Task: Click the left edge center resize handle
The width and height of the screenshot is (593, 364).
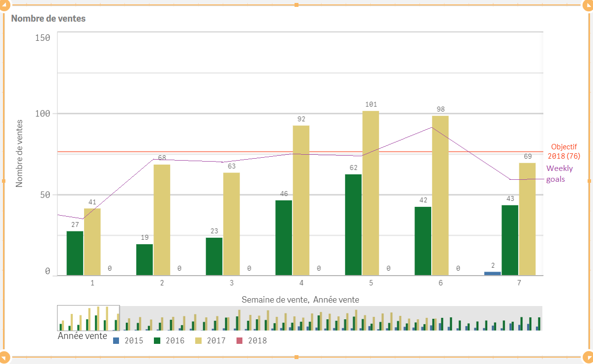Action: [x=4, y=181]
